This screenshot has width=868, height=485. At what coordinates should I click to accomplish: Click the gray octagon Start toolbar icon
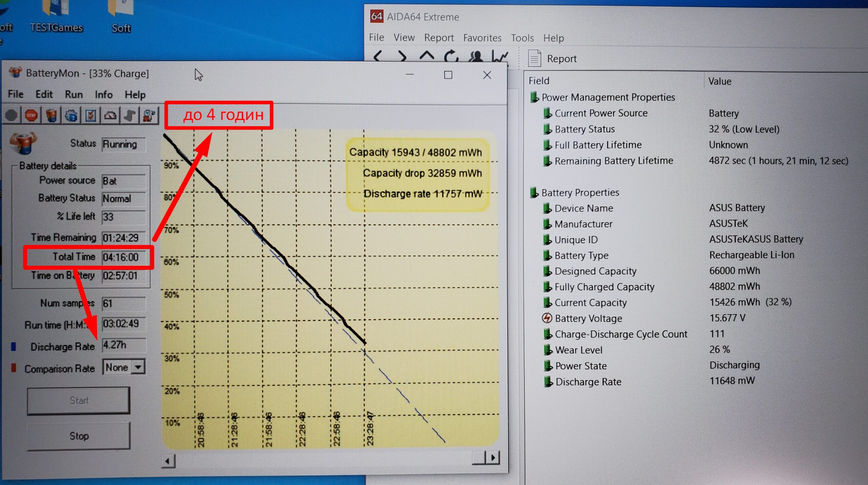(x=12, y=116)
